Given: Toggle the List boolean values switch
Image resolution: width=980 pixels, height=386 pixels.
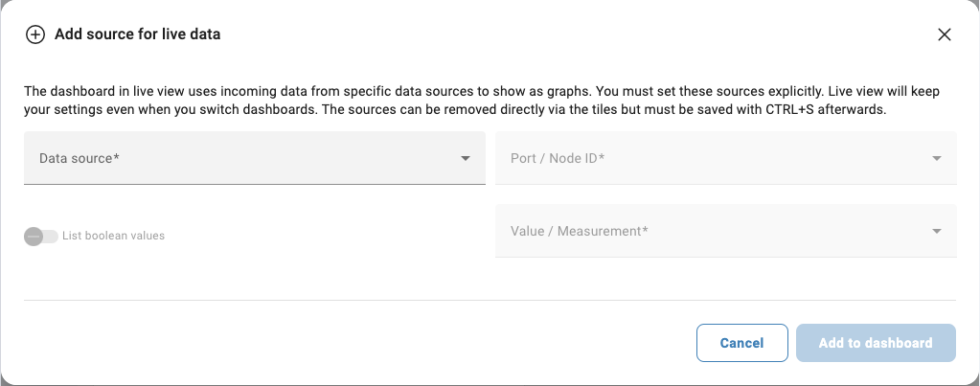Looking at the screenshot, I should 41,236.
